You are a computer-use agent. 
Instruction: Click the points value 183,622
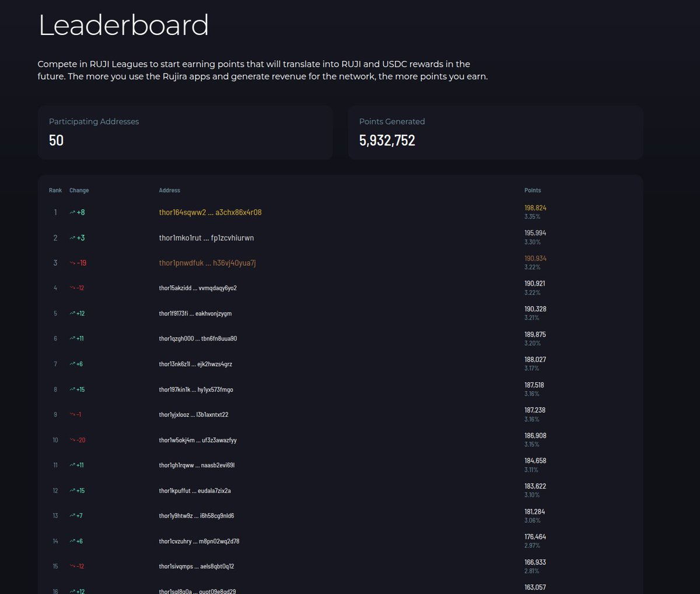tap(535, 486)
